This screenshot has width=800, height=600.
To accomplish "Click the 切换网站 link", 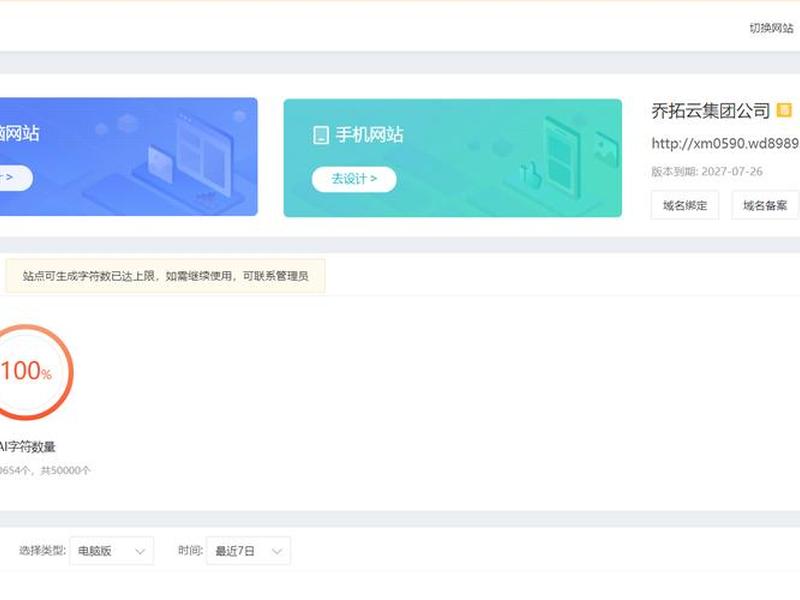I will click(771, 28).
